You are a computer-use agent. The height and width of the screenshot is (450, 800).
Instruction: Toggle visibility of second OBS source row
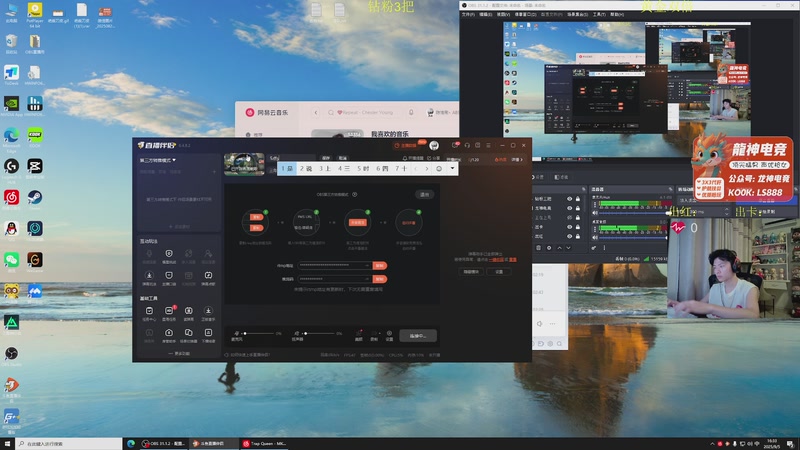[569, 208]
